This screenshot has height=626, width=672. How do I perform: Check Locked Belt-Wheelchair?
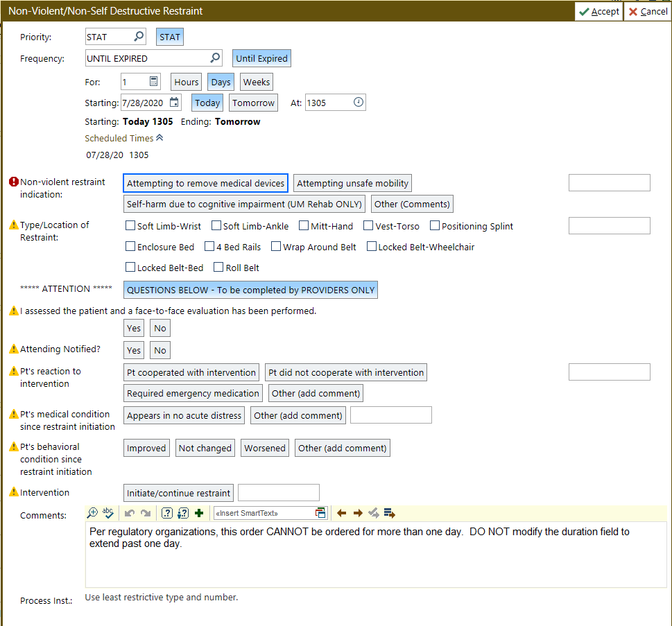click(372, 246)
